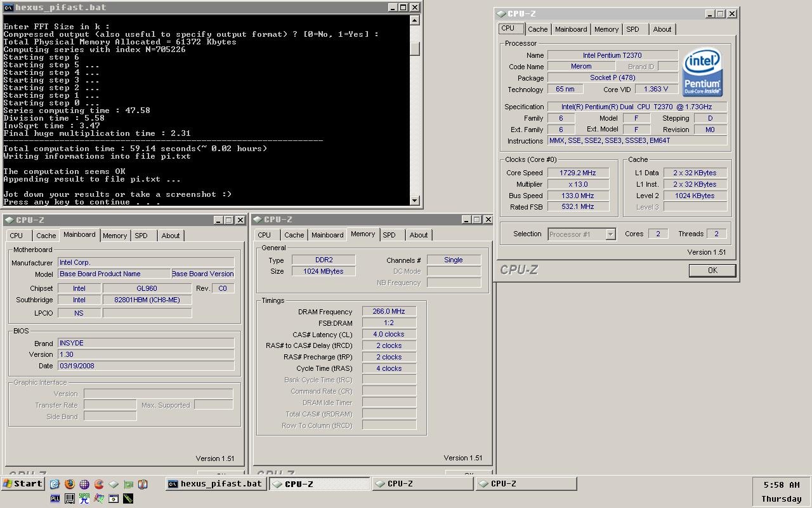Click the Core VID value '1.363 V'
The width and height of the screenshot is (812, 508).
coord(655,90)
